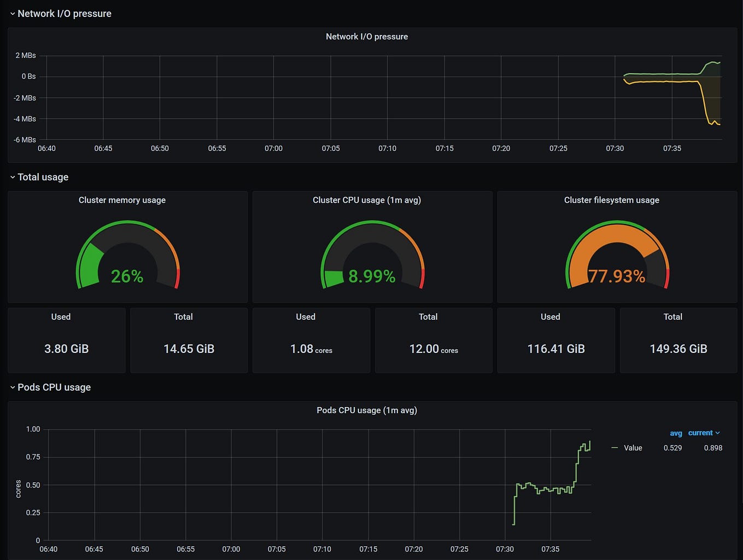Open the Network I/O pressure panel title menu
The image size is (743, 560).
click(x=367, y=37)
